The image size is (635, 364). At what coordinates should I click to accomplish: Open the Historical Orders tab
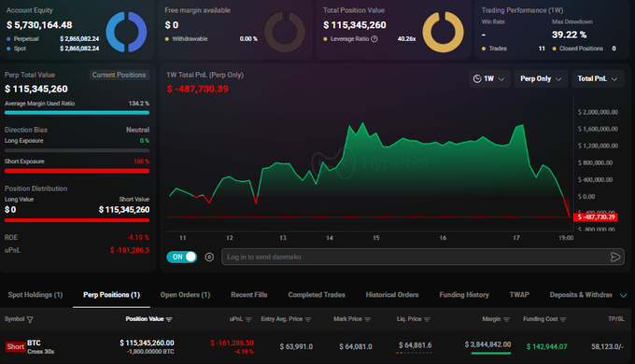pos(392,295)
